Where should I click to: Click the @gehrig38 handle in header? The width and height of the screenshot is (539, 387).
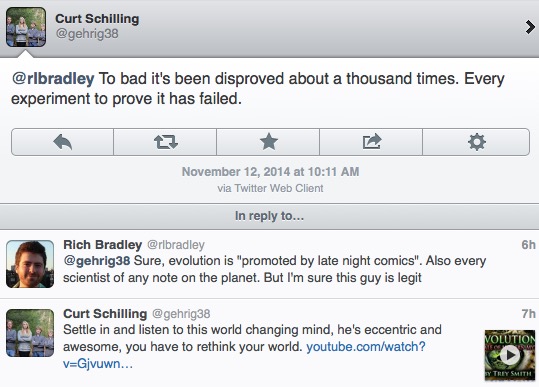87,34
